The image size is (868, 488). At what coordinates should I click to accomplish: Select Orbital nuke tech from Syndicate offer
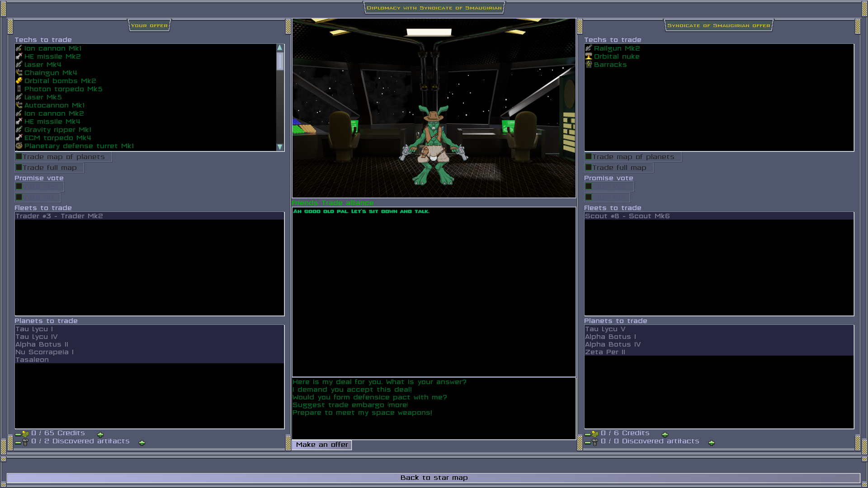(616, 56)
